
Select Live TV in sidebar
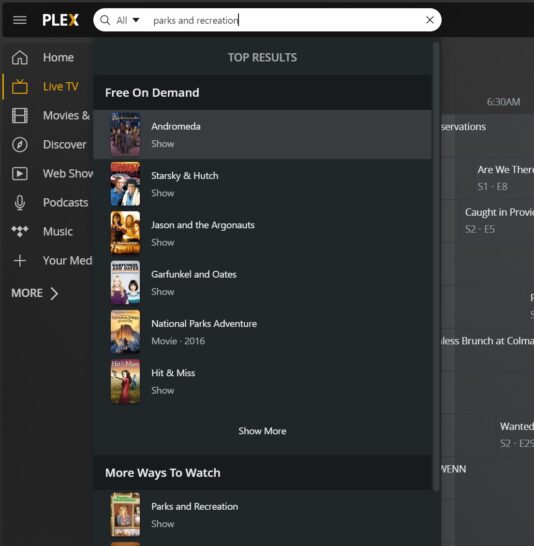coord(61,86)
